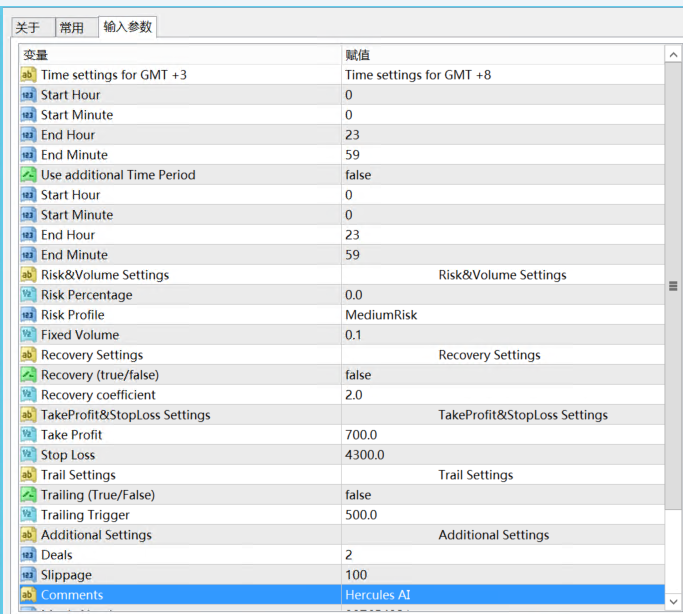Click the centered 'Additional Settings' value cell
Screen dimensions: 683x614
point(503,535)
